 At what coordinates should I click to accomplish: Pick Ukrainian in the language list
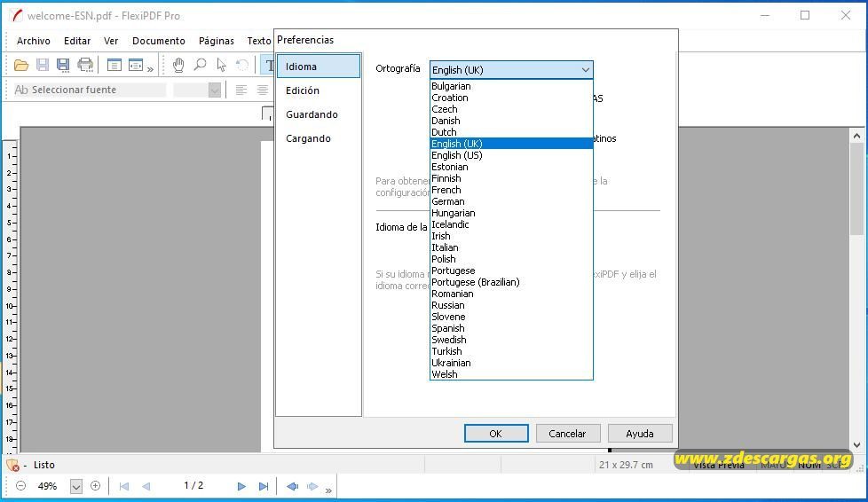point(511,363)
